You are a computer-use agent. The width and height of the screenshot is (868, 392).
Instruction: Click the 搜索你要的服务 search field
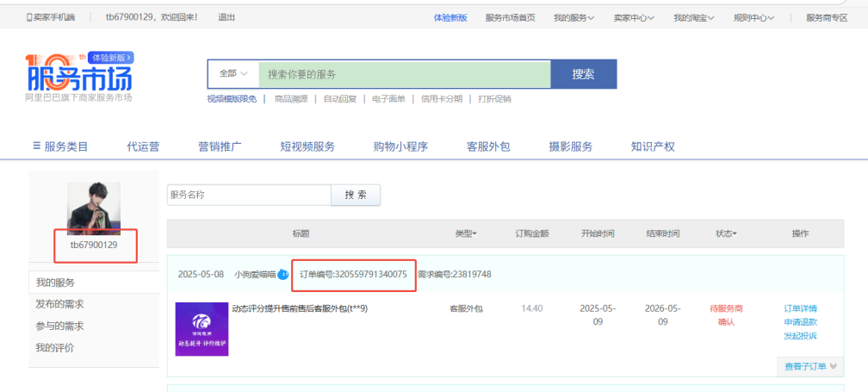pos(405,74)
